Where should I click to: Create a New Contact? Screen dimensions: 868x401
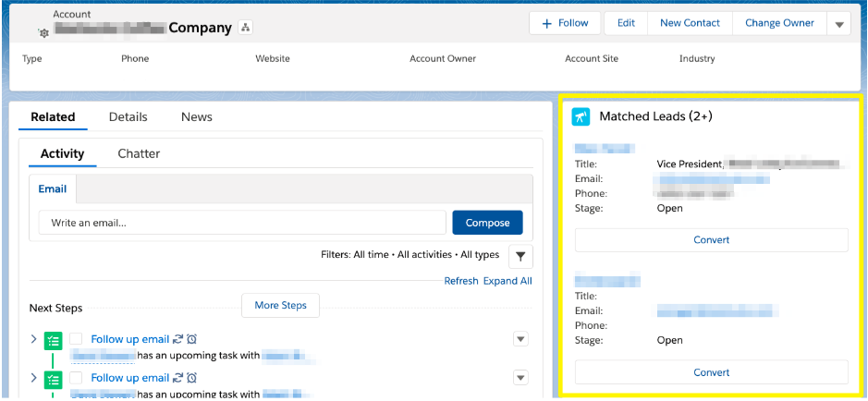[691, 23]
